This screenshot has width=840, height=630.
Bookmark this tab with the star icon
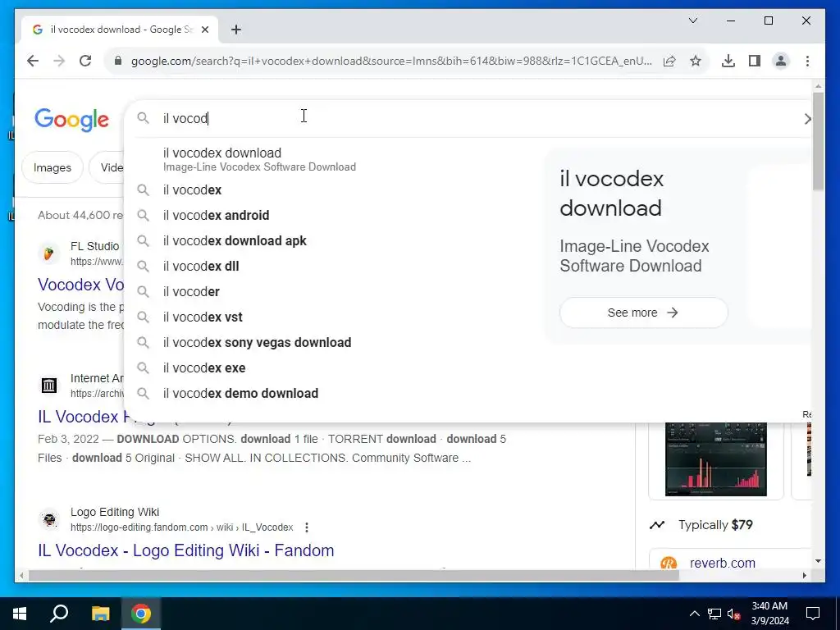pyautogui.click(x=696, y=61)
